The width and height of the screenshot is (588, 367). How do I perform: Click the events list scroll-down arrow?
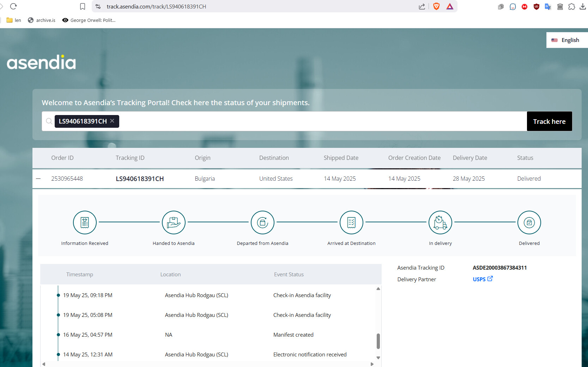(378, 357)
